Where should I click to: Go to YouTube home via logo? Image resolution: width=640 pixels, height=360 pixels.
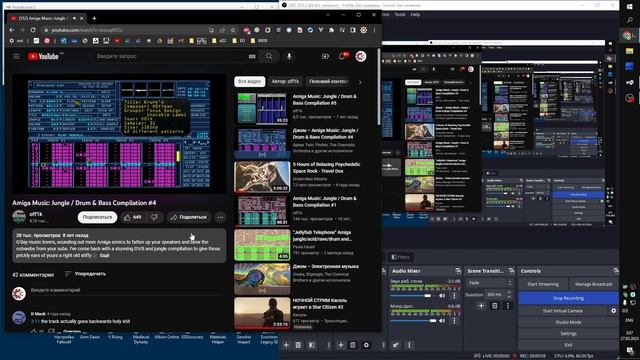pos(43,56)
